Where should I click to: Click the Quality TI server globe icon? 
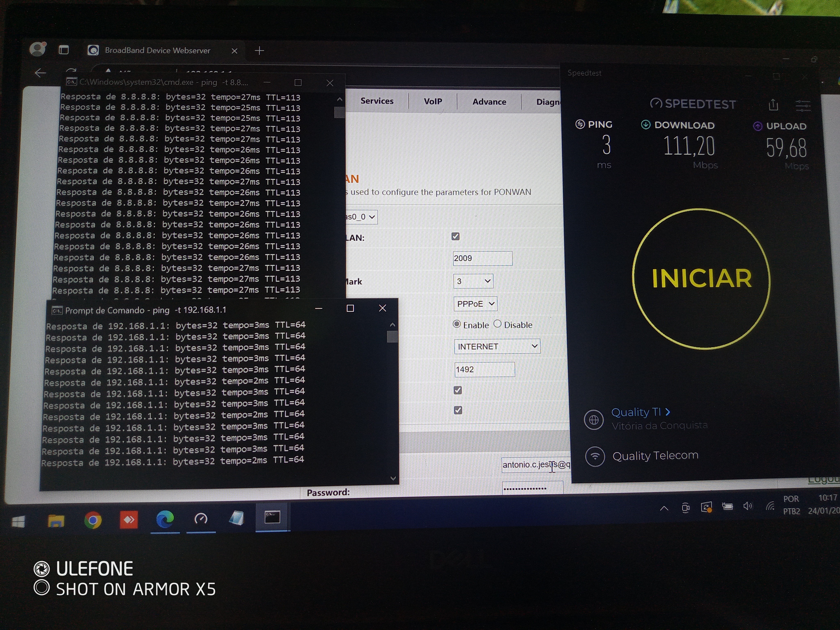tap(593, 420)
